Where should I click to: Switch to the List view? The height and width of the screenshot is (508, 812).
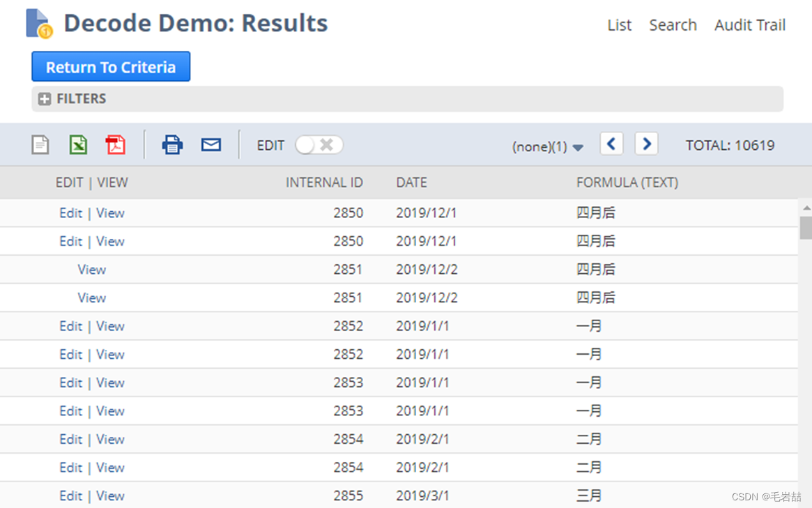(x=619, y=25)
